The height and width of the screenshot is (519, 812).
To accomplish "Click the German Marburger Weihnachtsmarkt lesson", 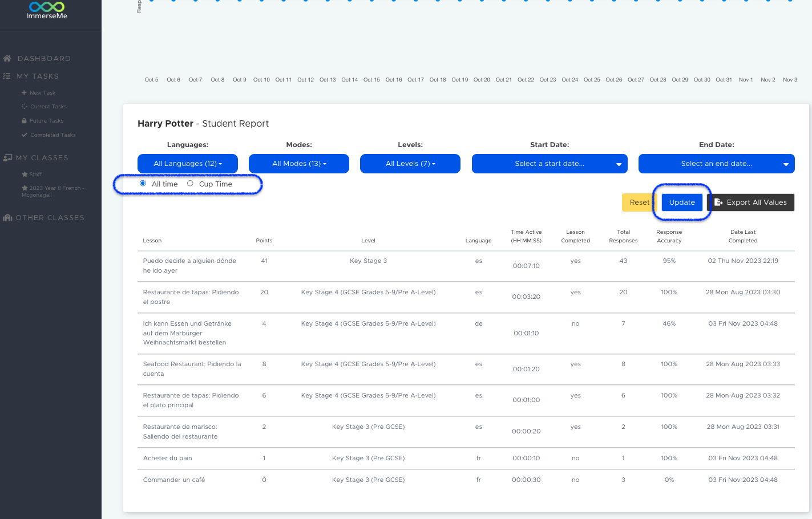I will click(187, 333).
